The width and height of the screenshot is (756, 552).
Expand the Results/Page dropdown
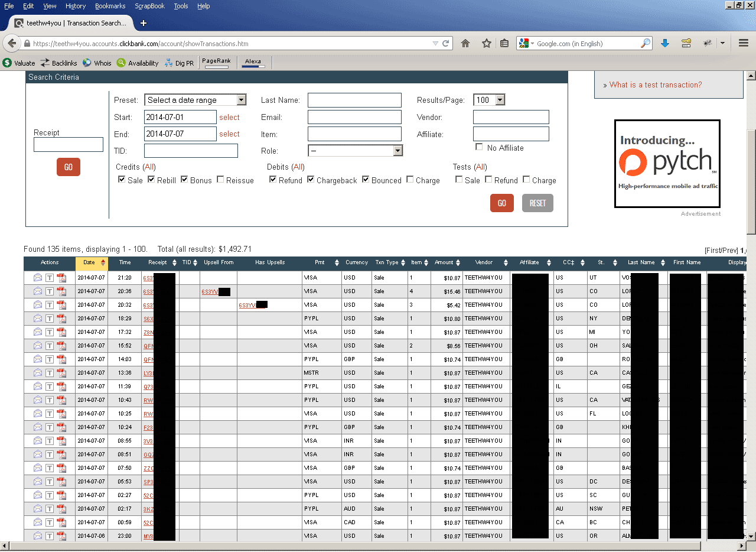coord(489,100)
